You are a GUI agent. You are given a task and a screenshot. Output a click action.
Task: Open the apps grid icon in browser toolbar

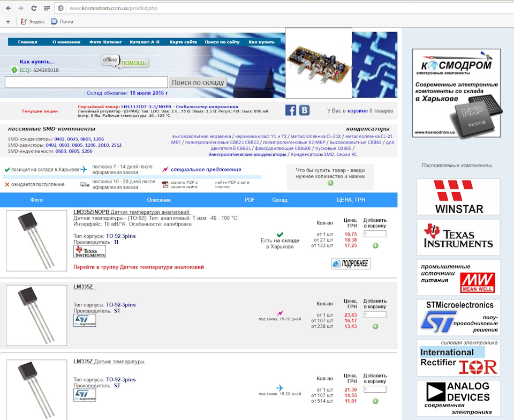pyautogui.click(x=47, y=8)
